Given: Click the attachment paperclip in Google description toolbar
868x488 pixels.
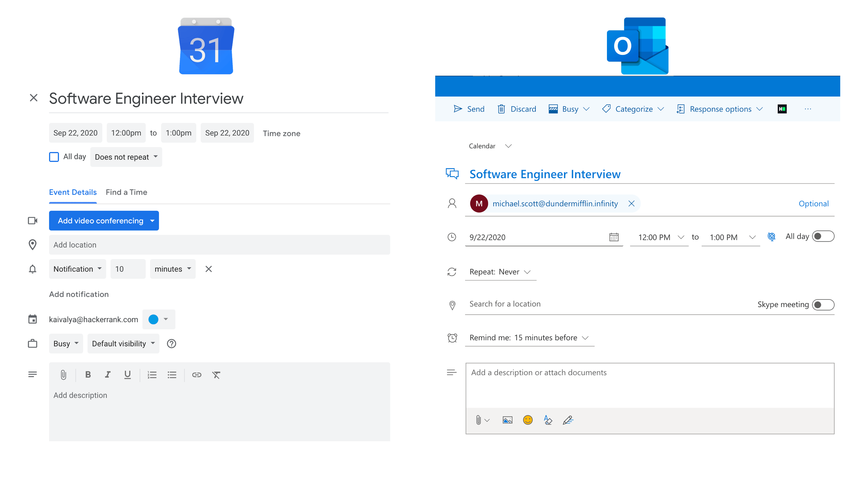Looking at the screenshot, I should pos(63,375).
